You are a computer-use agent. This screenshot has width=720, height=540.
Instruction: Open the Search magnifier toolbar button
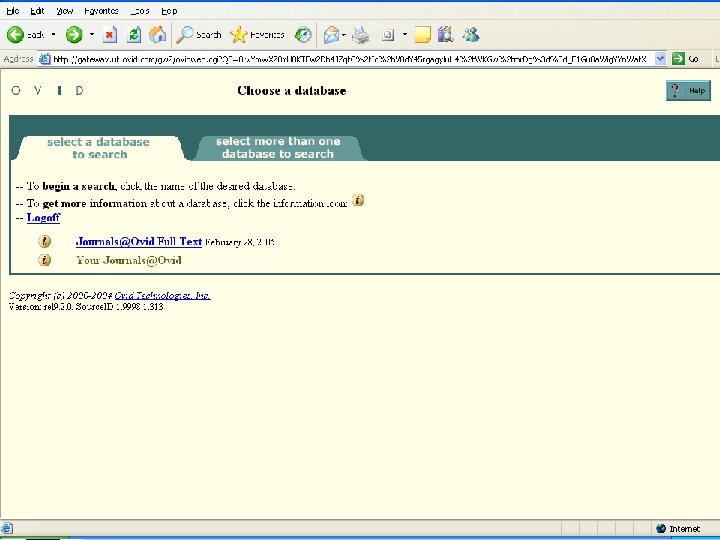(199, 34)
